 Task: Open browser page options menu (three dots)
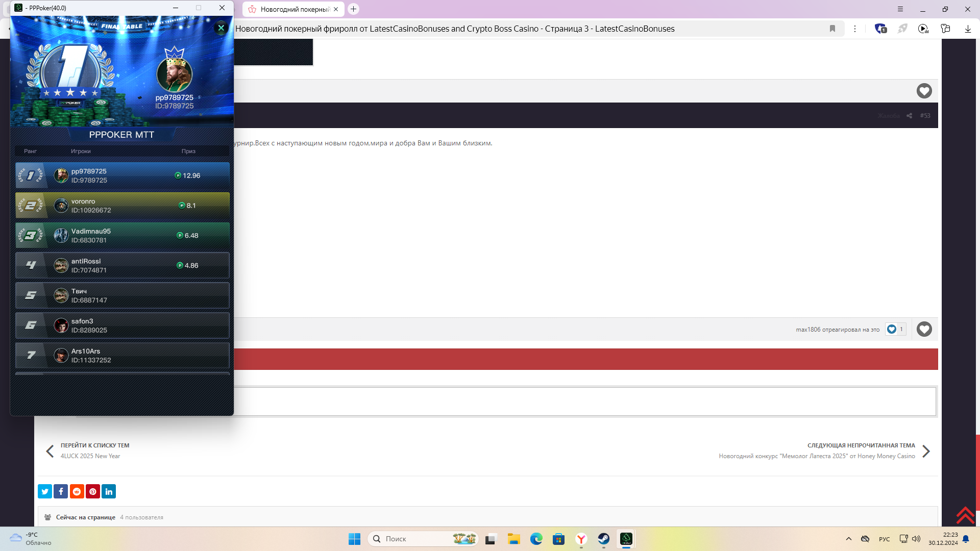click(855, 29)
